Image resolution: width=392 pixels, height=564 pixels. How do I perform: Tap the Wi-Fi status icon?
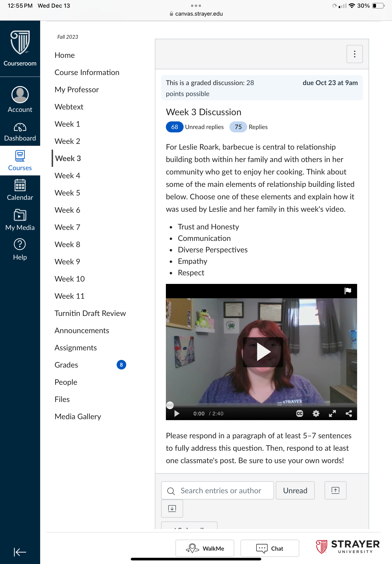click(x=352, y=6)
